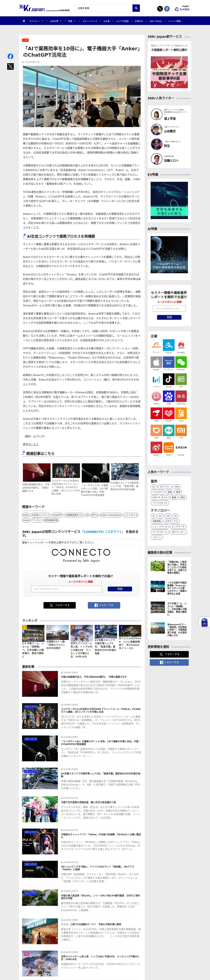
Task: Open the iQIYI company icon
Action: click(181, 379)
